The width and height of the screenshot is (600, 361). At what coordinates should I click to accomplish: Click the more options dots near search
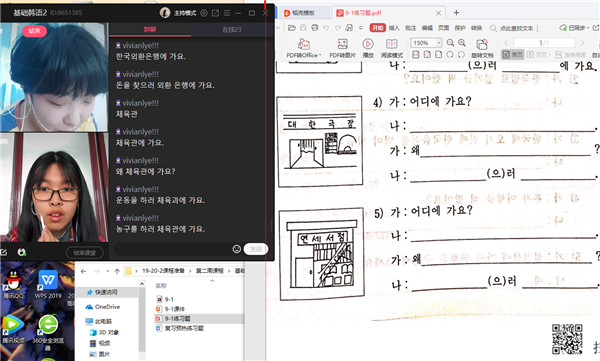tap(538, 28)
